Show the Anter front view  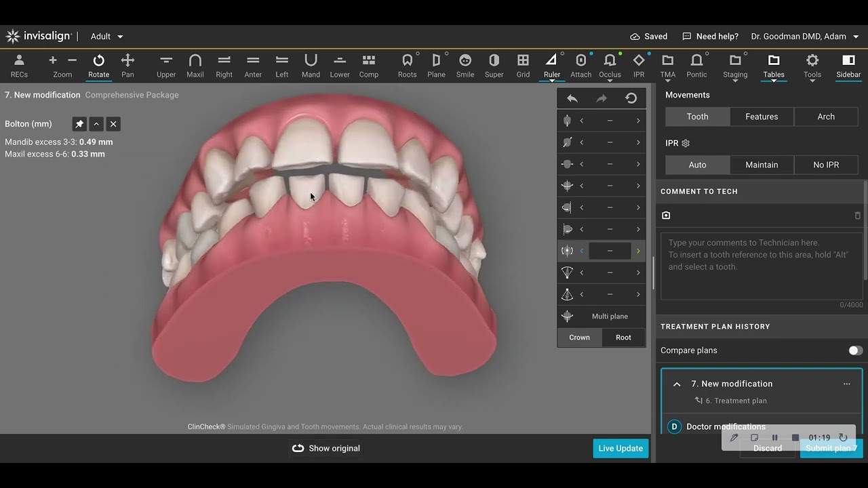pos(253,66)
